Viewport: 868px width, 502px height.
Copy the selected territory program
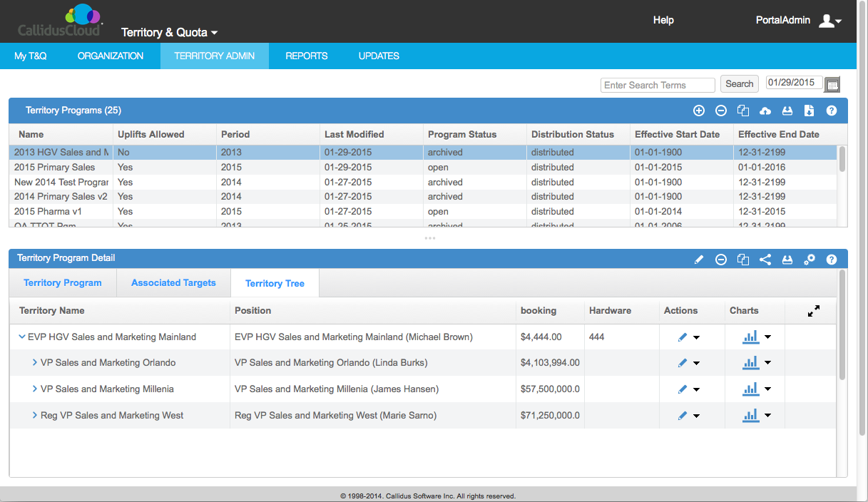pyautogui.click(x=743, y=111)
